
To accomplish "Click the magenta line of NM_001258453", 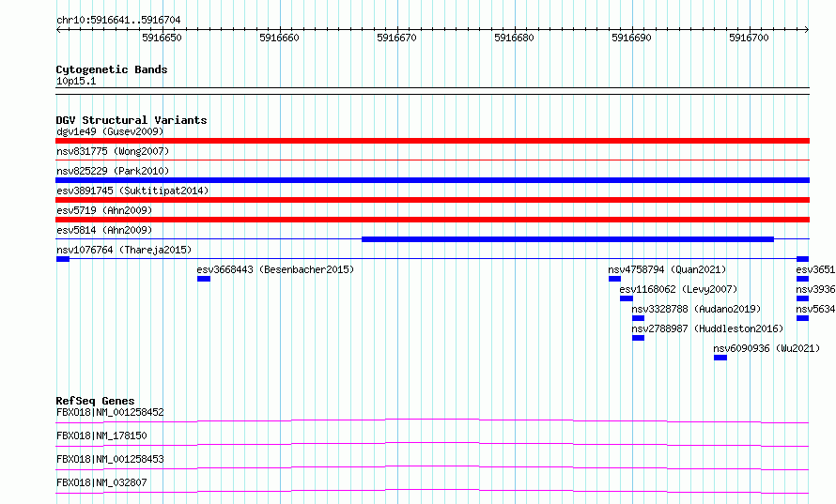I will click(432, 467).
